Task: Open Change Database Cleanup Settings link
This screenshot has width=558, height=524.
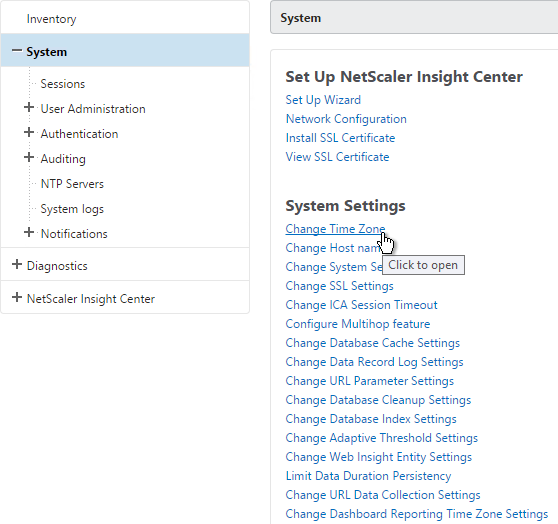Action: pos(378,400)
